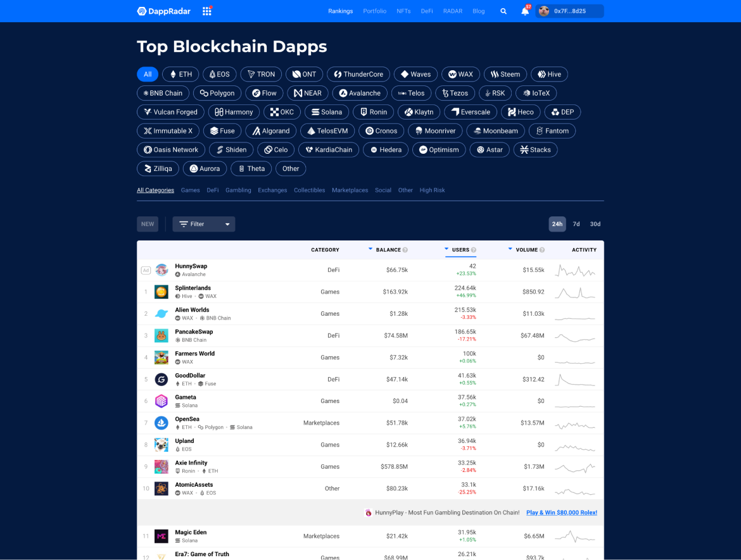Viewport: 741px width, 560px height.
Task: Open the Portfolio nav item
Action: (375, 11)
